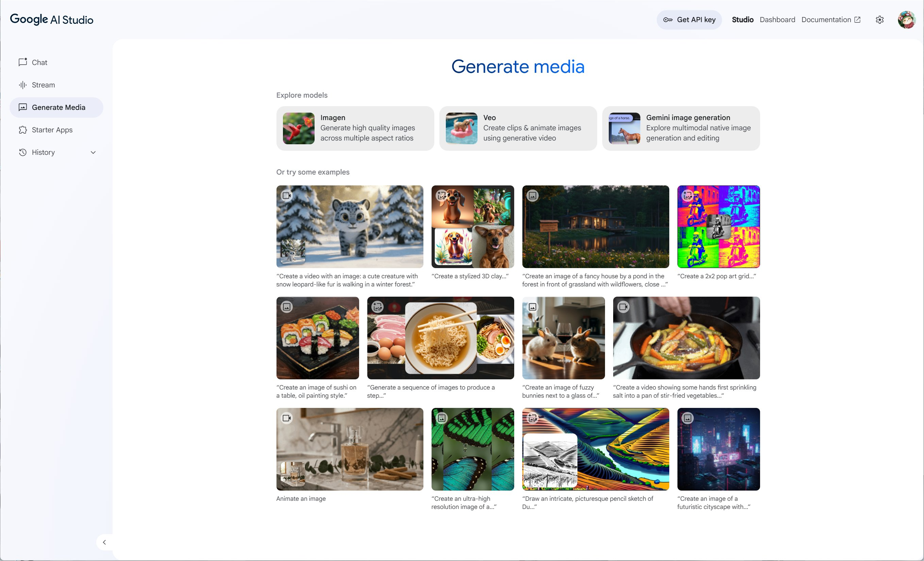Open Starter Apps in the sidebar
The image size is (924, 561).
click(56, 130)
